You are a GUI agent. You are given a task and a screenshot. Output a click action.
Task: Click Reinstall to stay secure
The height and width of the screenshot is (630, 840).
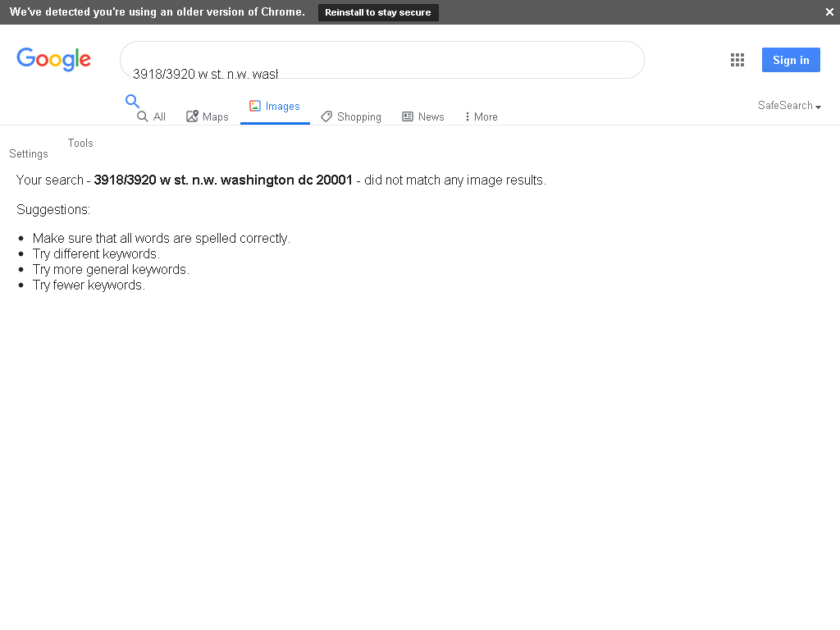tap(378, 12)
